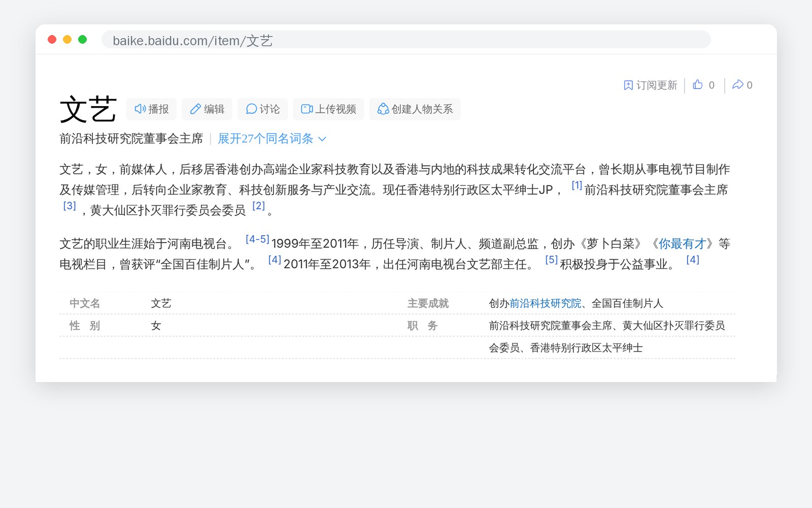Expand 展开27个同名词条 chevron

pos(322,139)
